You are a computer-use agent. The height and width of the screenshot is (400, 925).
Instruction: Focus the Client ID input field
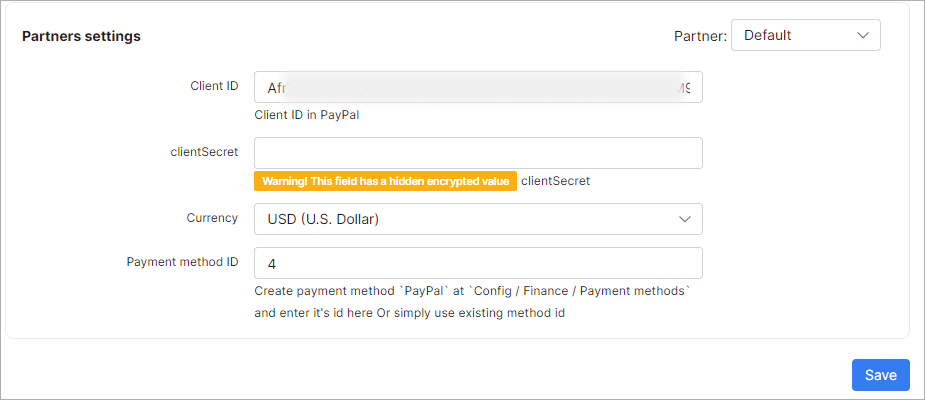click(x=478, y=88)
